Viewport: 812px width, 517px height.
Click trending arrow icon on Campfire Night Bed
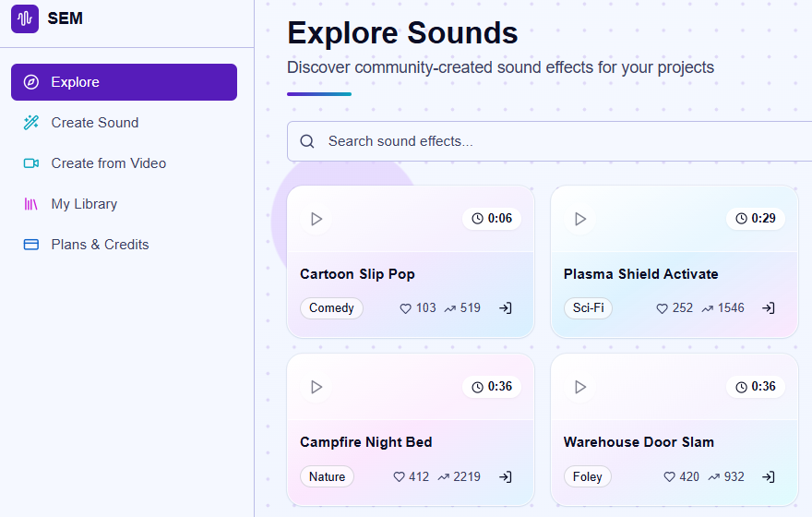(x=443, y=477)
